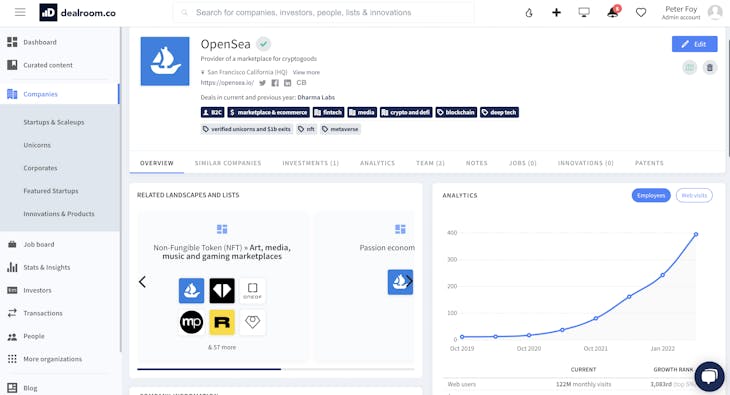Open the hamburger menu icon
The width and height of the screenshot is (730, 395).
pyautogui.click(x=20, y=12)
